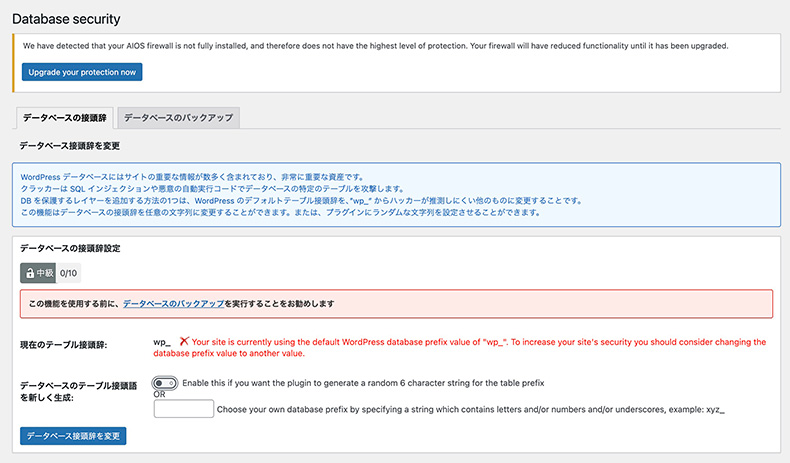
Task: Enable the random 6 character prefix toggle
Action: 164,383
